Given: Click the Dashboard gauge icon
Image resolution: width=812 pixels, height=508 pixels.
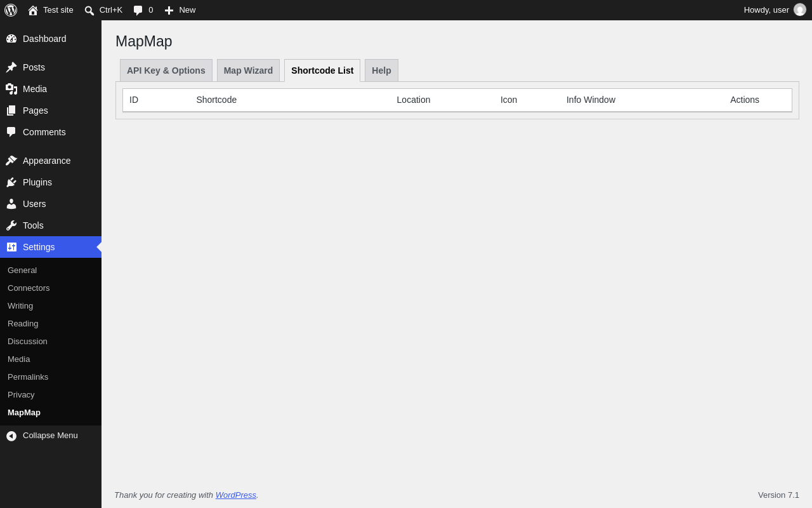Looking at the screenshot, I should (11, 39).
